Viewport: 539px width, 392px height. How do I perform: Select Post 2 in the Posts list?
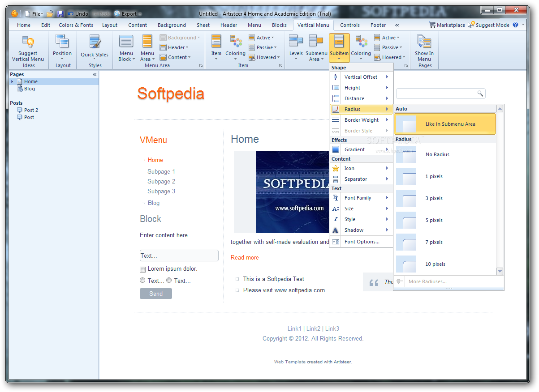point(31,110)
